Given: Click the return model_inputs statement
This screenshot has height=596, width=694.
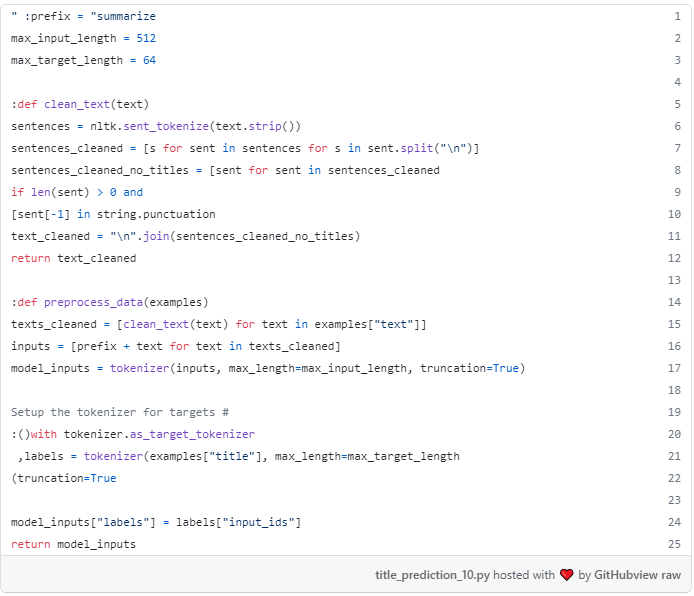Looking at the screenshot, I should click(73, 544).
